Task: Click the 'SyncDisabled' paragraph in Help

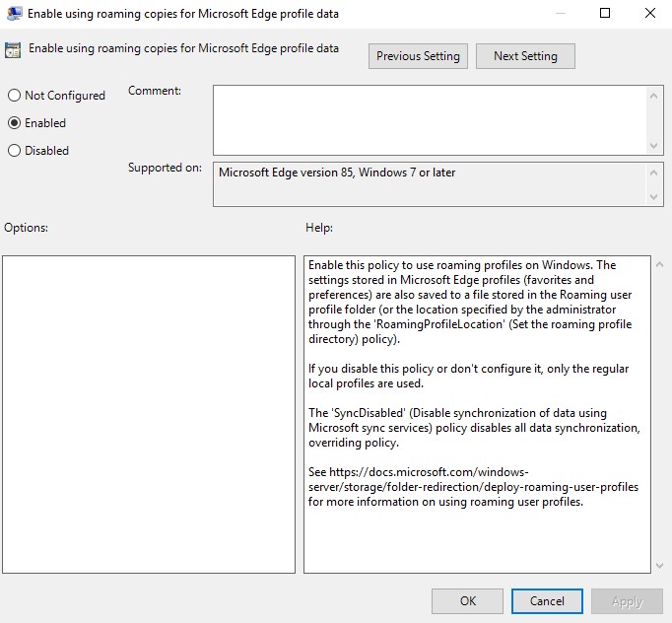Action: click(x=474, y=428)
